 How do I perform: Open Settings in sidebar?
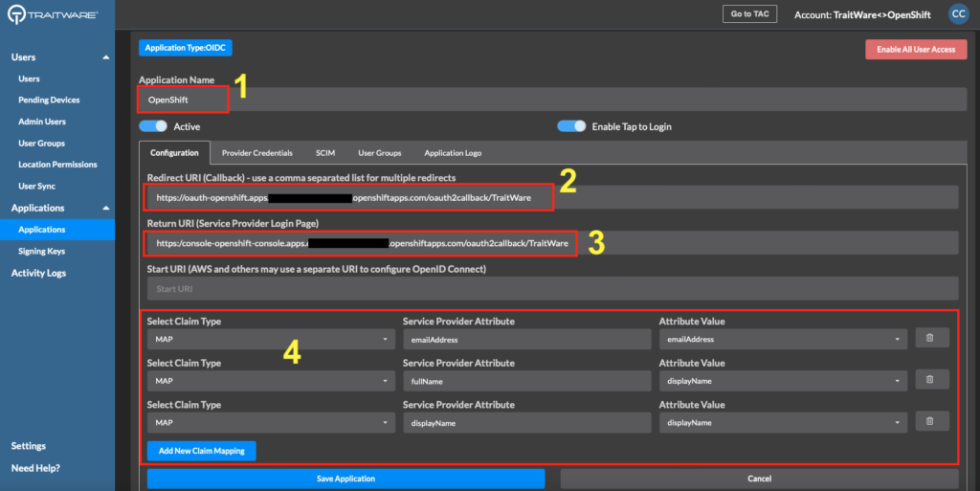point(28,446)
